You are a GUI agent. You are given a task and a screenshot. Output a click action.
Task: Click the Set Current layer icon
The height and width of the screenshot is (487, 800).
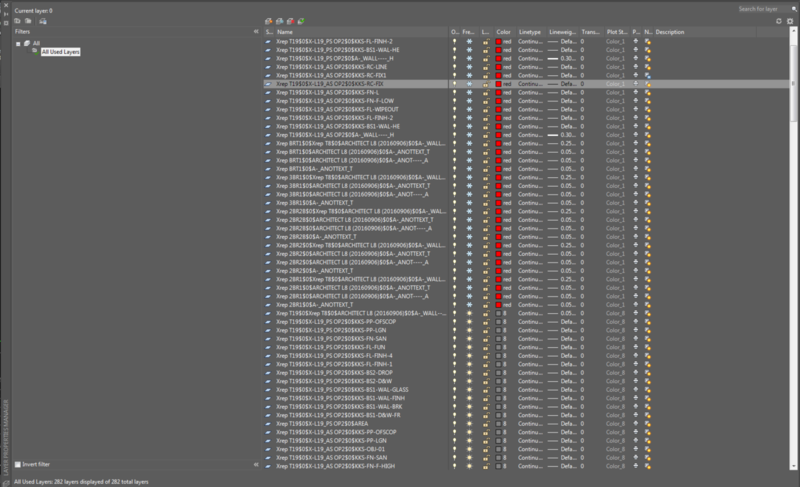[x=301, y=21]
